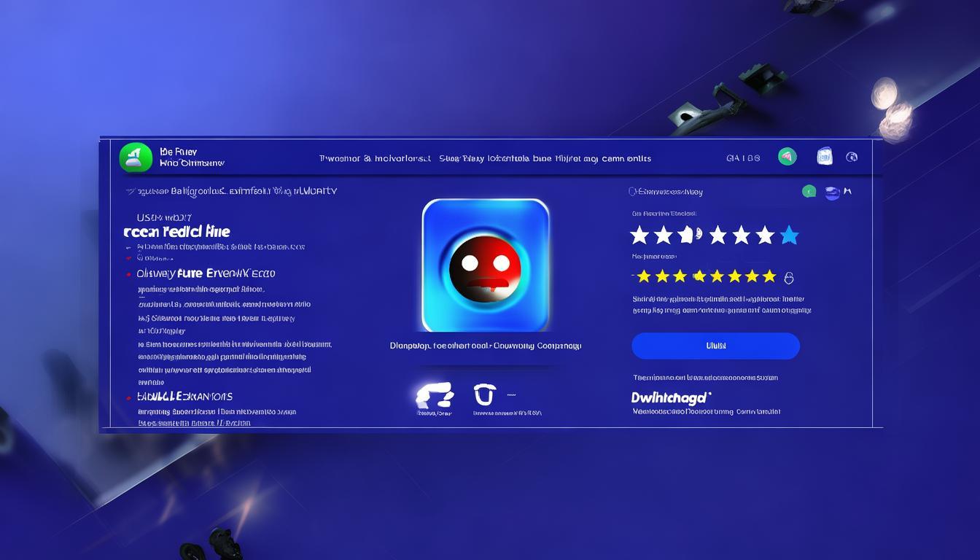
Task: Click the green app logo in header
Action: (135, 158)
